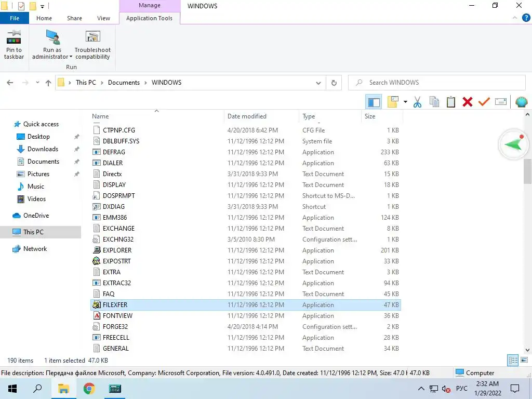Select the DEFRAG application file
532x399 pixels.
246,152
